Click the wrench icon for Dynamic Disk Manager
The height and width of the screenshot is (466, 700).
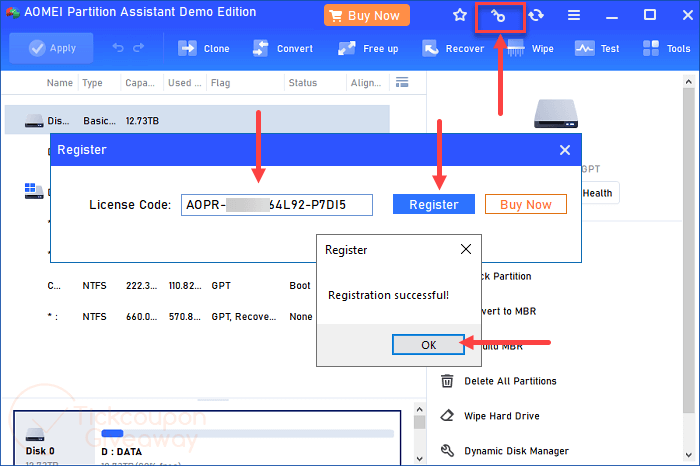pyautogui.click(x=447, y=451)
